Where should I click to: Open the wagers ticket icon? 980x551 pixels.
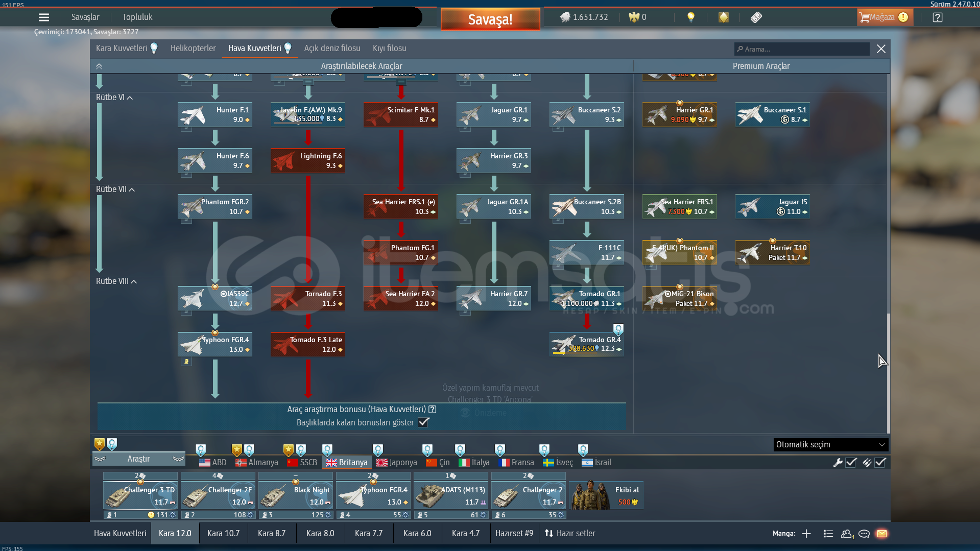click(756, 17)
